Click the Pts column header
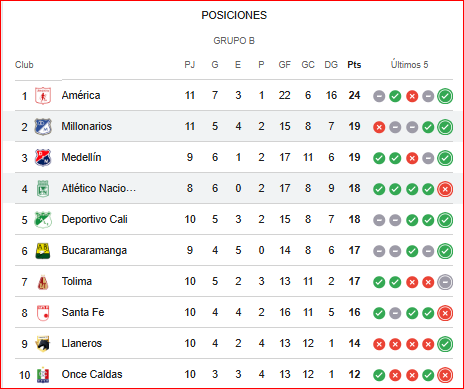 point(354,65)
